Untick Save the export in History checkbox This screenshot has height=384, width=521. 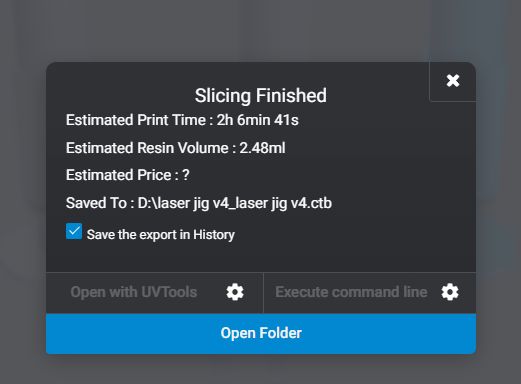tap(74, 231)
